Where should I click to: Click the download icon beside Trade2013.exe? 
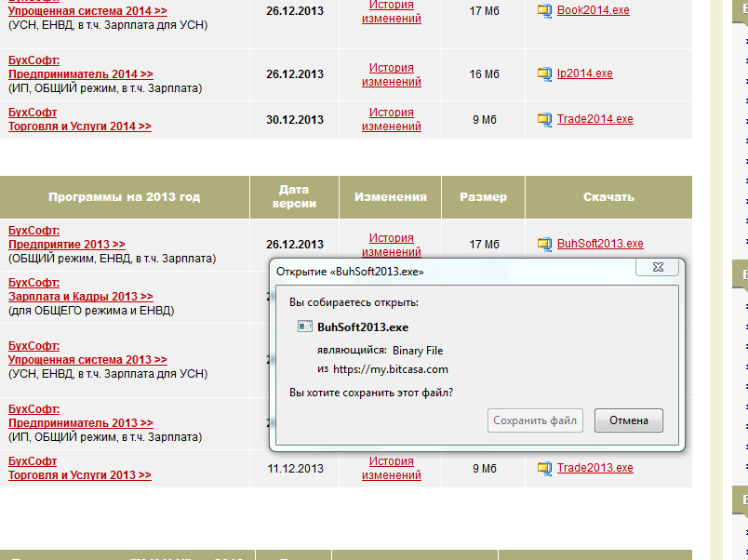[x=544, y=469]
